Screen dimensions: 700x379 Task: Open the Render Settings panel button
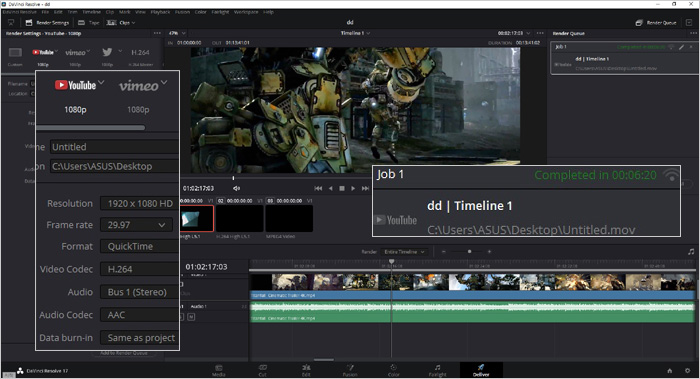pyautogui.click(x=47, y=22)
